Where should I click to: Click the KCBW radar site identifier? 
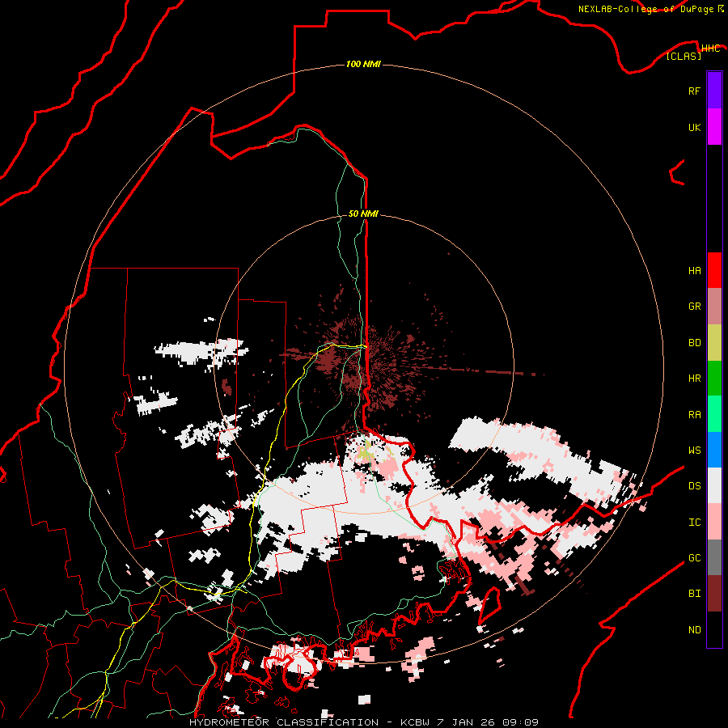[x=416, y=722]
